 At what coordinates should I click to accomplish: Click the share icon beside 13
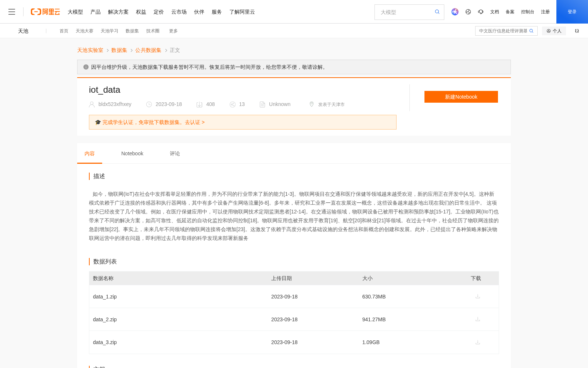point(233,105)
